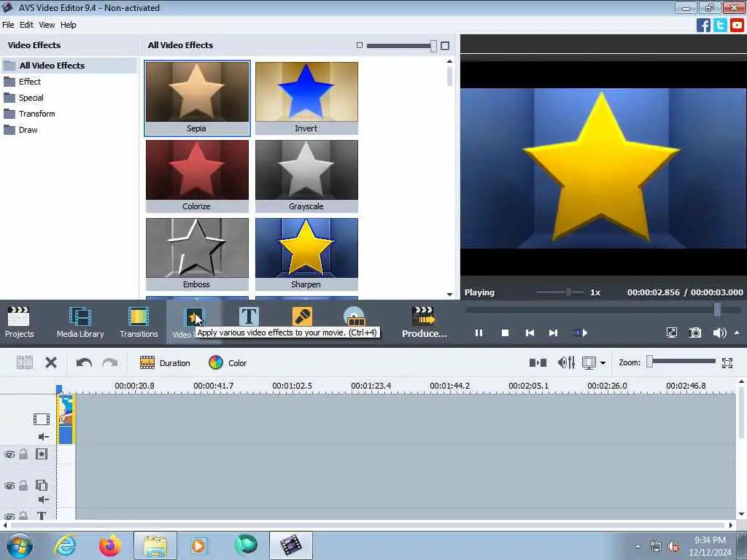Stop the preview playback
This screenshot has height=560, width=747.
point(505,332)
